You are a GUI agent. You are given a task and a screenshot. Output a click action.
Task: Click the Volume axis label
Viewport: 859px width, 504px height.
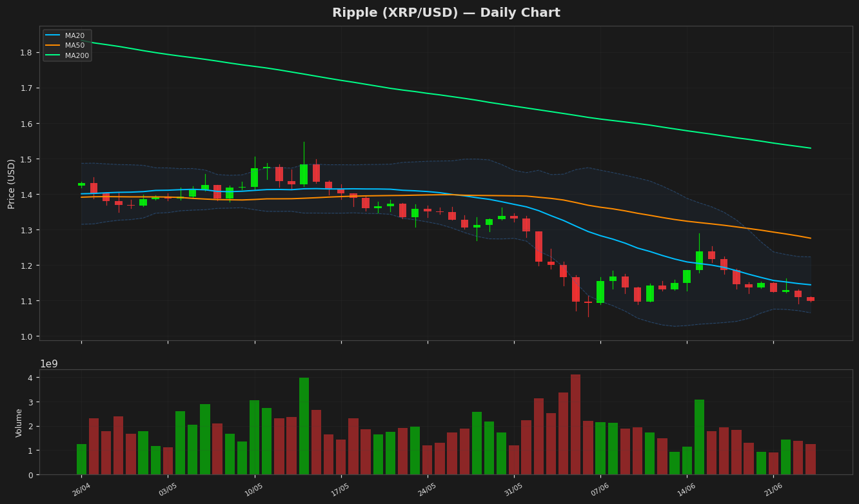[19, 423]
